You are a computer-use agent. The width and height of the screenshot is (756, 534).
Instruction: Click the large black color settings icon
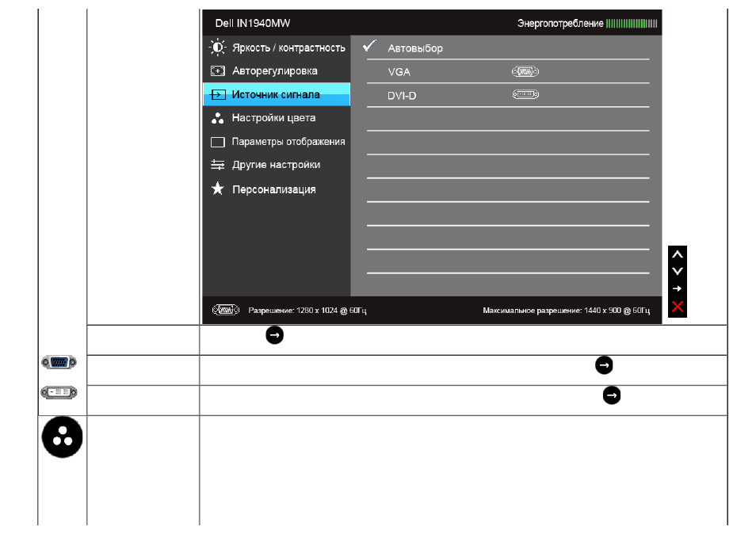coord(62,437)
